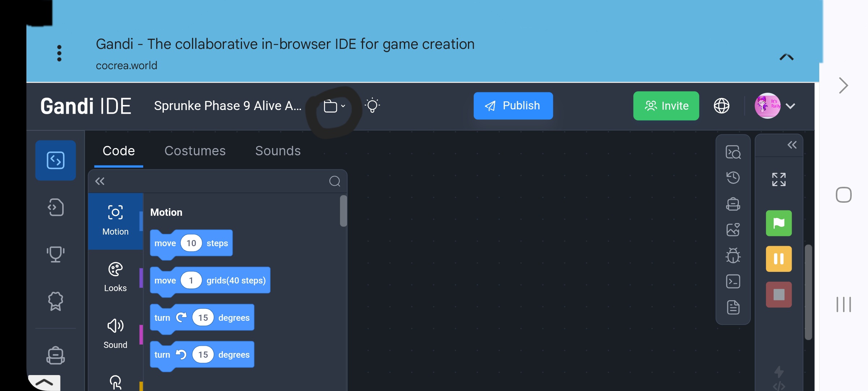Open the badge icon in left sidebar

coord(55,301)
